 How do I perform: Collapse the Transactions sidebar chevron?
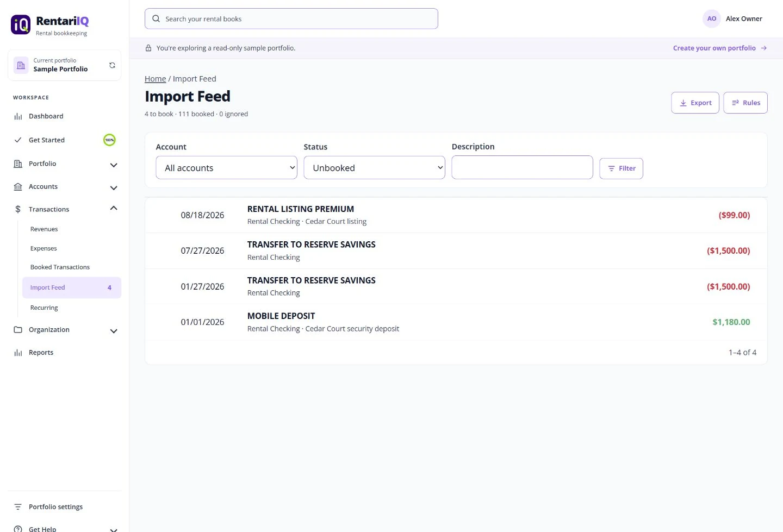tap(114, 208)
